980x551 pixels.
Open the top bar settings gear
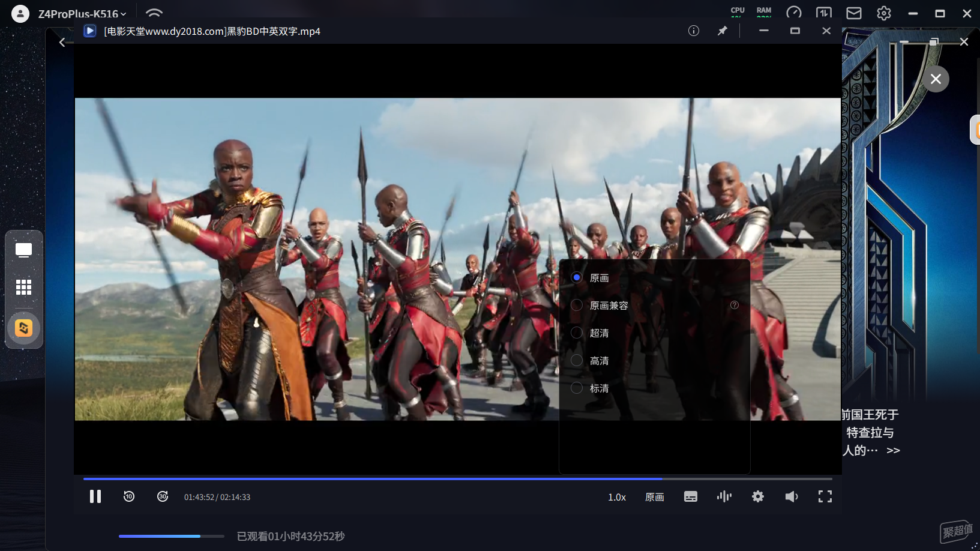coord(884,13)
